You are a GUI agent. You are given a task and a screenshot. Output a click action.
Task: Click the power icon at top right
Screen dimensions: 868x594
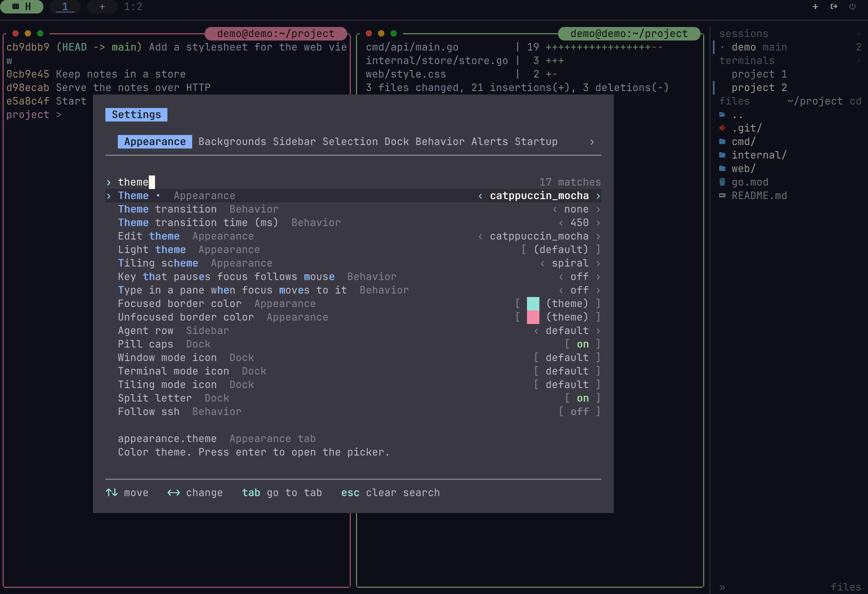852,7
